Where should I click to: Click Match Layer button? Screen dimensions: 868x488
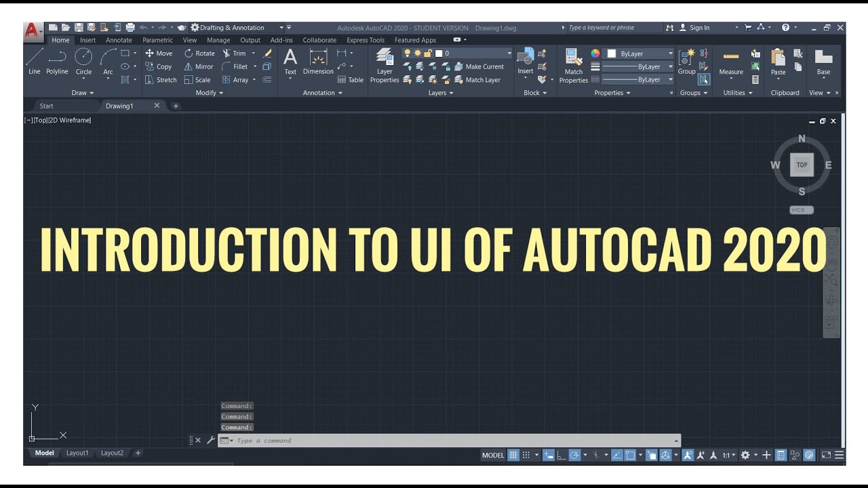tap(477, 80)
